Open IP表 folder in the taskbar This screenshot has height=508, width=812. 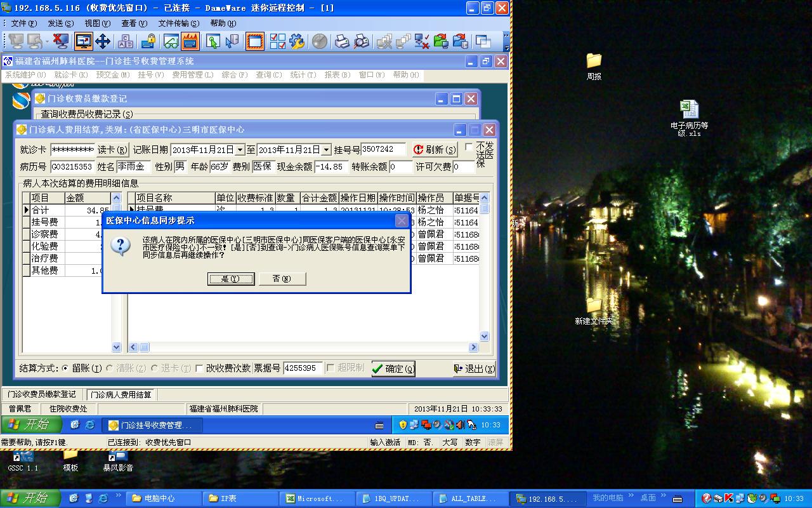241,498
